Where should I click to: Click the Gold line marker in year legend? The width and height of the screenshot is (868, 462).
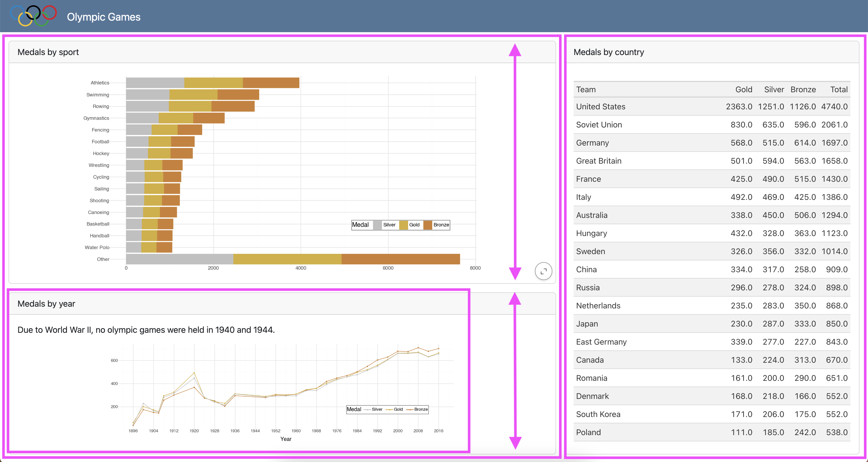[389, 409]
